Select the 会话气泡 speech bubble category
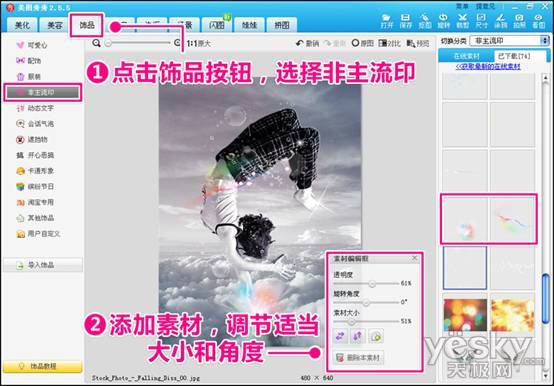This screenshot has height=386, width=554. [35, 124]
